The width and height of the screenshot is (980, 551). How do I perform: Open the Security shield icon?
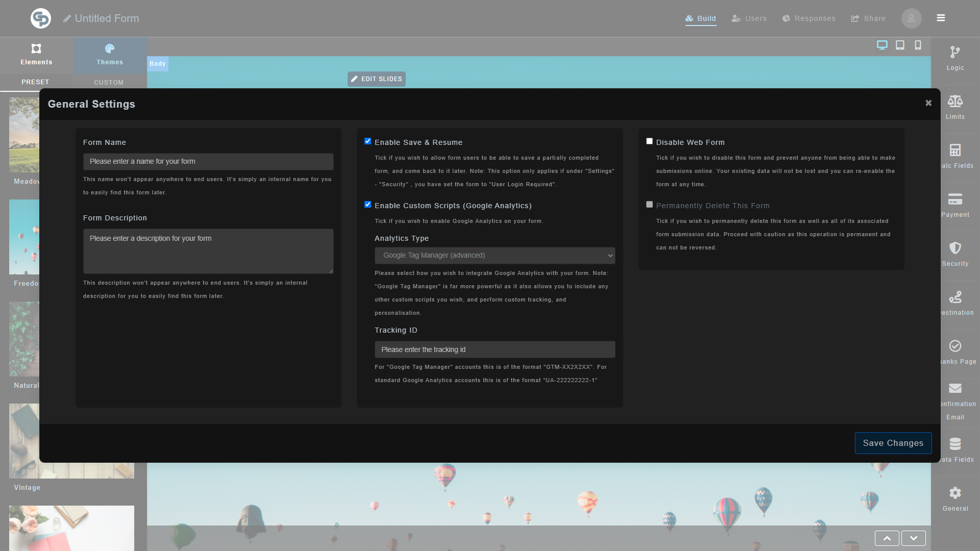pos(955,248)
